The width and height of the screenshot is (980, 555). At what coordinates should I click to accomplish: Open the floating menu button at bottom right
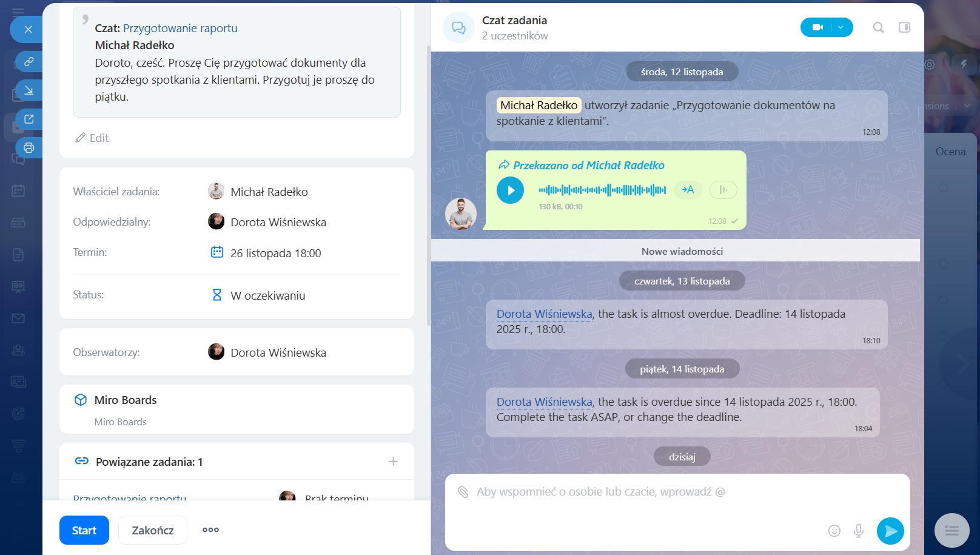(x=952, y=531)
